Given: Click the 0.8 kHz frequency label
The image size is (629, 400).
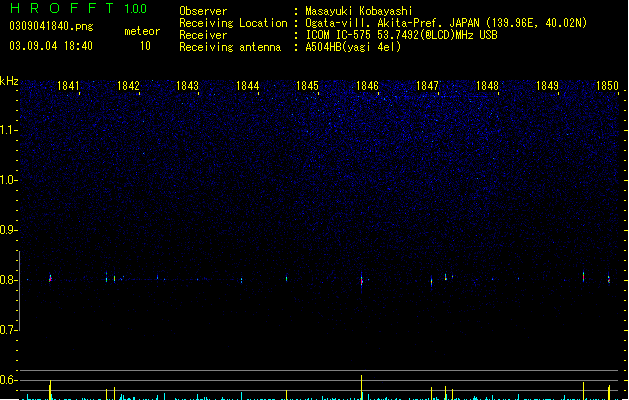Looking at the screenshot, I should 7,280.
